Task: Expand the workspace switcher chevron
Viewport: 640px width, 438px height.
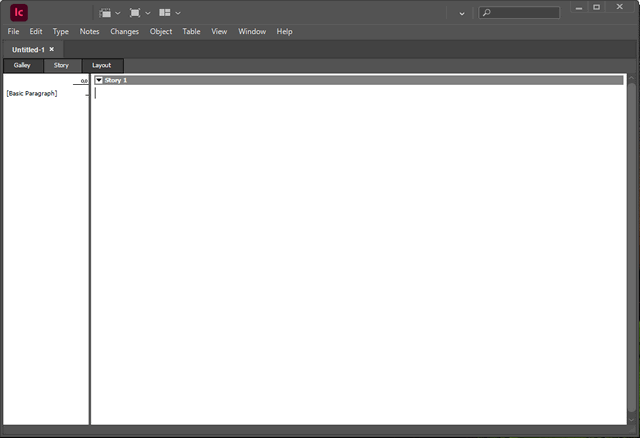Action: [x=461, y=13]
